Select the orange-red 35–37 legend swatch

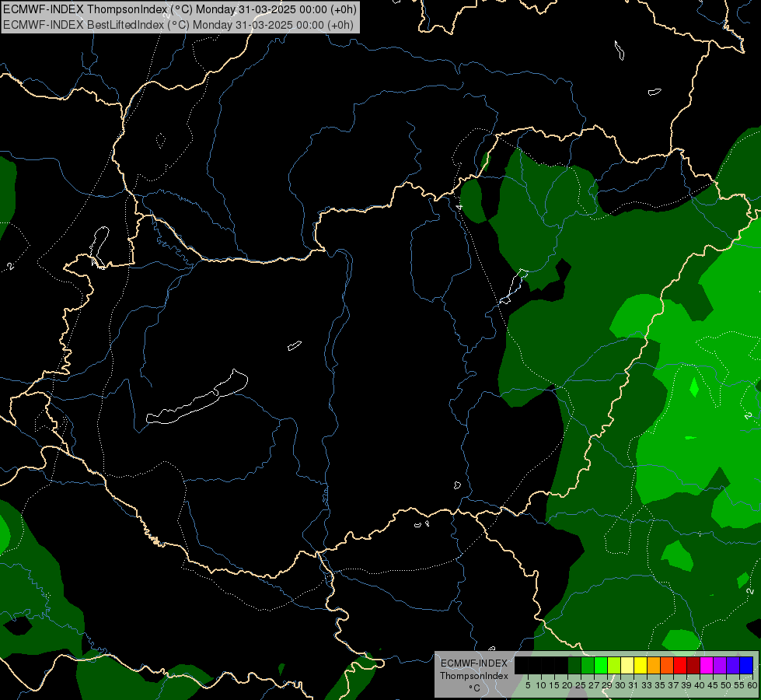coord(667,665)
